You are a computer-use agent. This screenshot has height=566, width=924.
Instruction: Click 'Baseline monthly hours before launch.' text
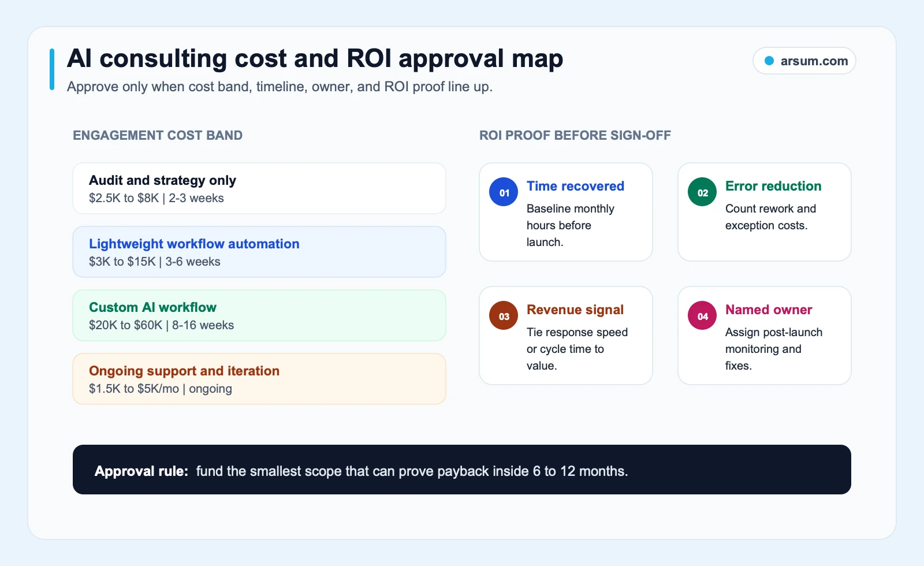pyautogui.click(x=571, y=225)
